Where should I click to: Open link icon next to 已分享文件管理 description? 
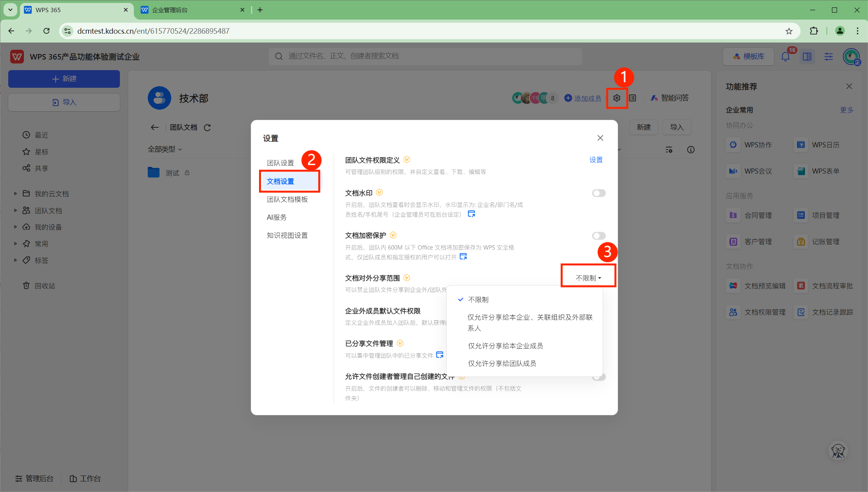coord(440,355)
